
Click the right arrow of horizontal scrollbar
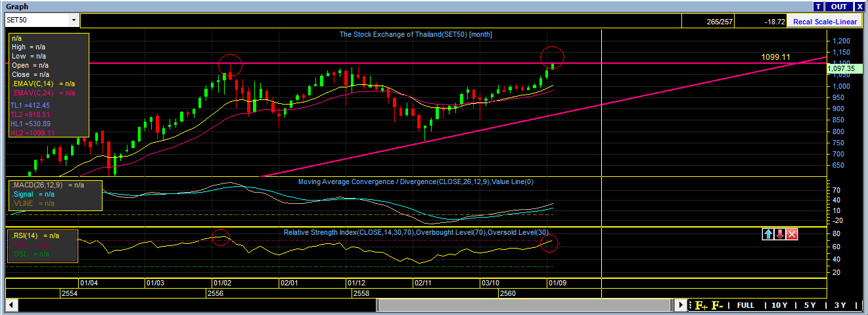pyautogui.click(x=681, y=306)
